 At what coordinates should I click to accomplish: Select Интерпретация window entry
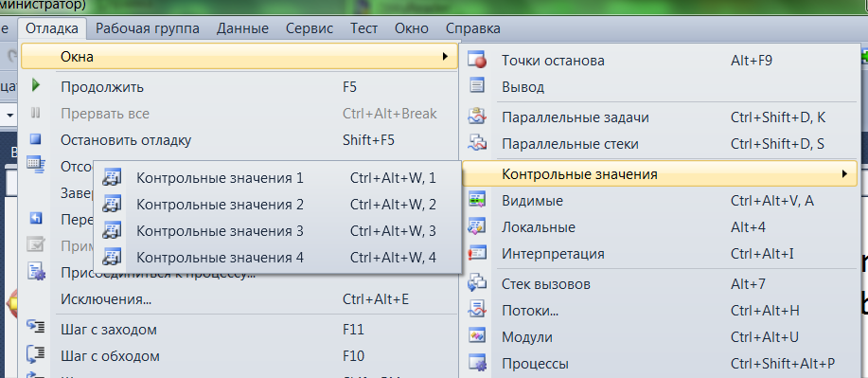[660, 254]
